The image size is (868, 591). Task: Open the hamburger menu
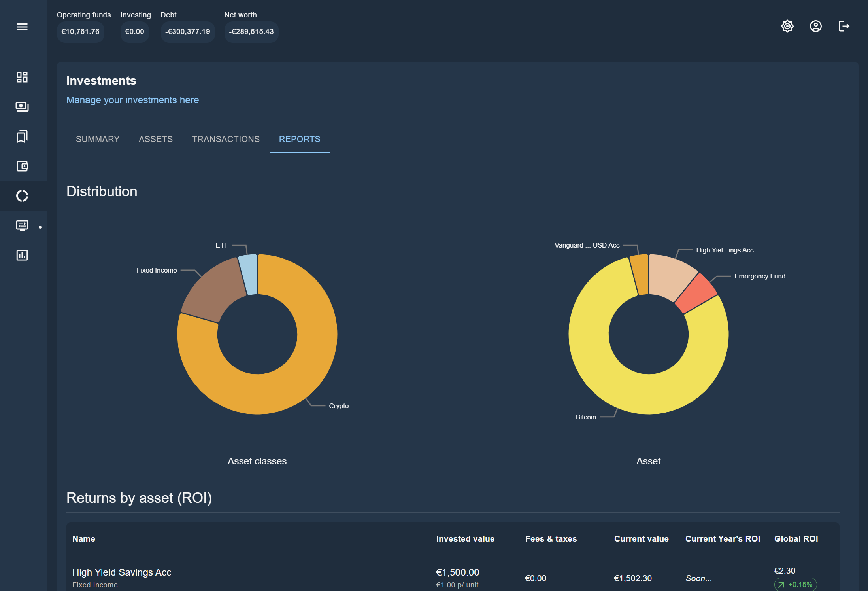point(22,27)
